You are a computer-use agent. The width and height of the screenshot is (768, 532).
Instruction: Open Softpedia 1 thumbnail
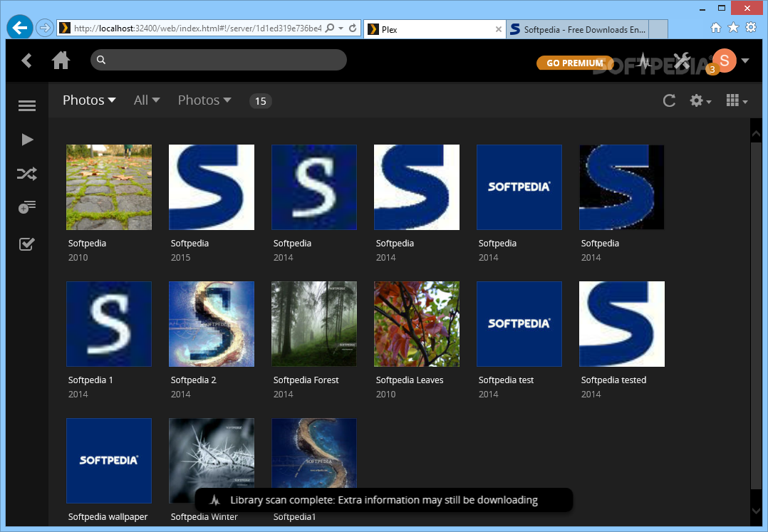tap(109, 324)
